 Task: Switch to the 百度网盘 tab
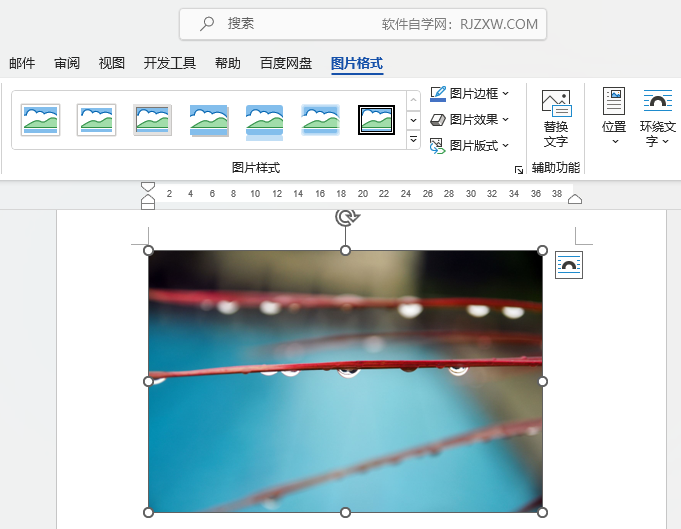pos(286,63)
